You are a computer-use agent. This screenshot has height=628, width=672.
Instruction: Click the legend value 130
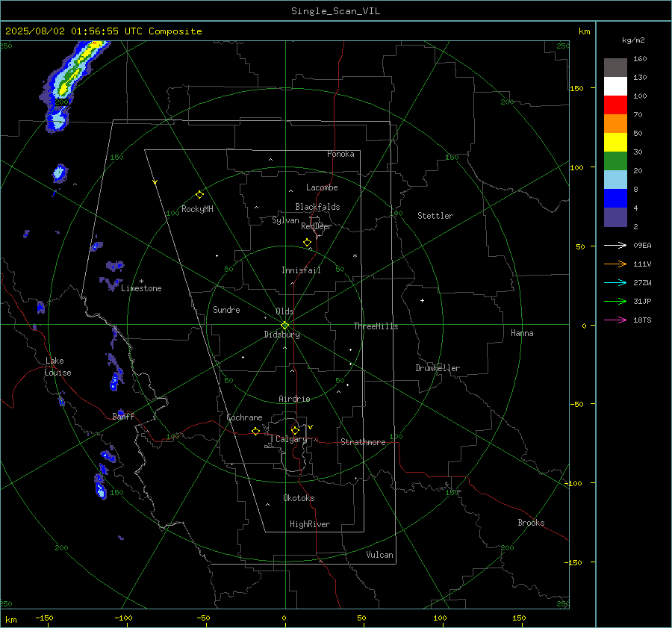coord(640,77)
